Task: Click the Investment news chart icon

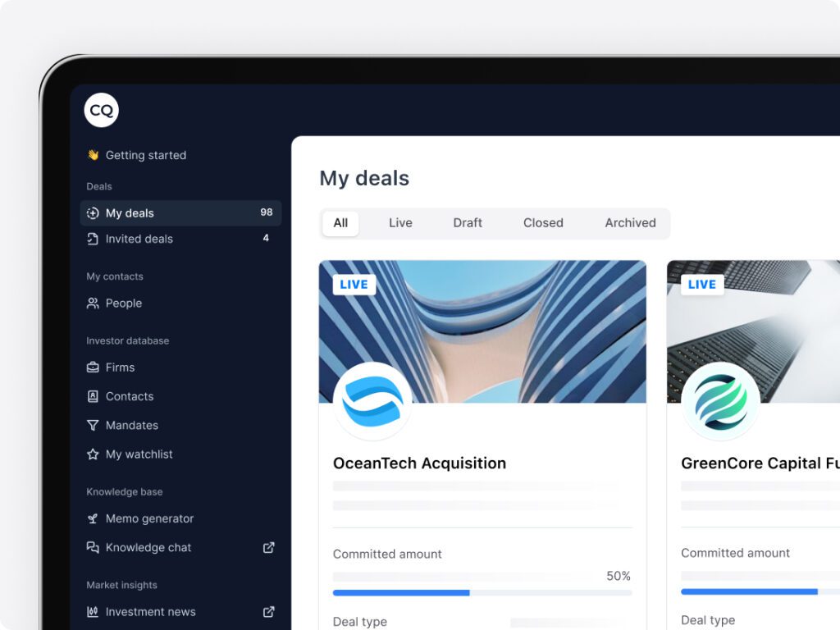Action: tap(93, 611)
